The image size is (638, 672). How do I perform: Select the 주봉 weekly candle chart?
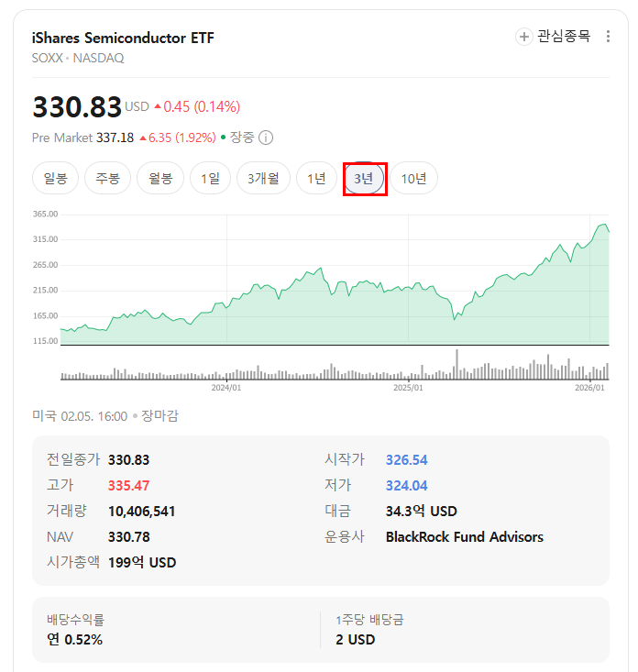coord(107,178)
